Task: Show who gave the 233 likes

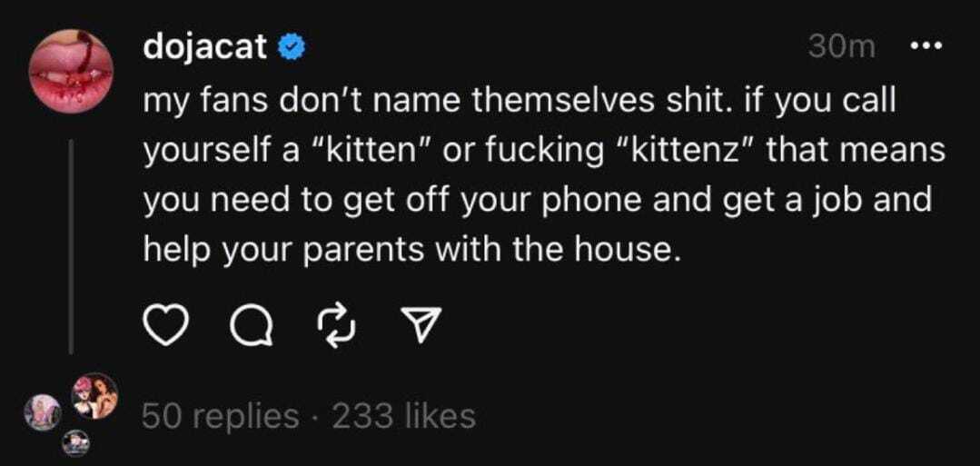Action: pyautogui.click(x=404, y=416)
